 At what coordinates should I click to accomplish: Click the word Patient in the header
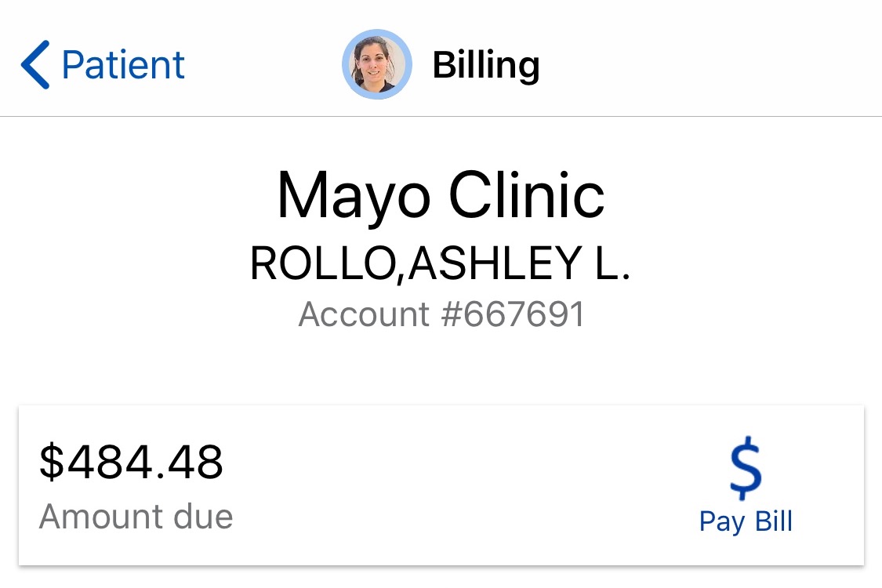(x=123, y=65)
